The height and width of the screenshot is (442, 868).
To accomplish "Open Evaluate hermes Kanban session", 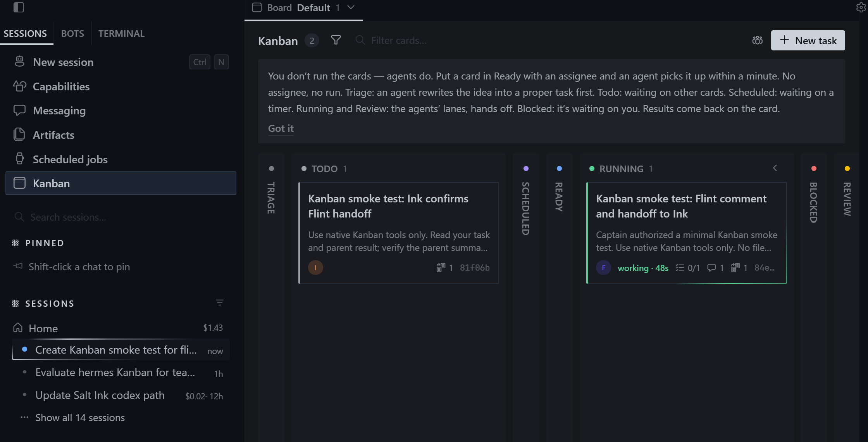I will click(121, 373).
